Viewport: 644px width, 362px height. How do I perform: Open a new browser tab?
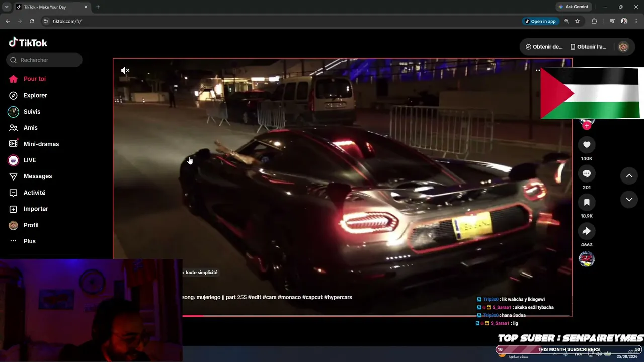(98, 7)
